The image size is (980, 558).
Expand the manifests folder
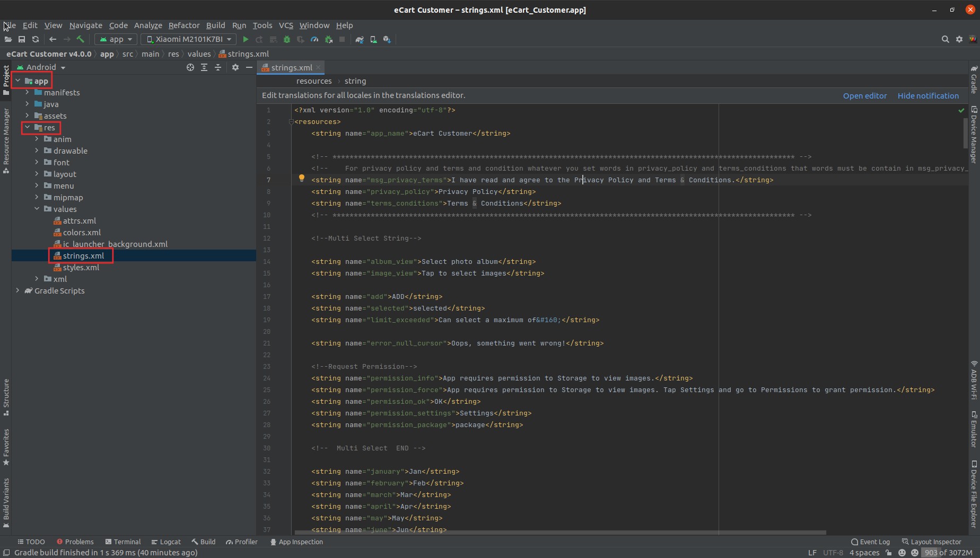point(27,92)
